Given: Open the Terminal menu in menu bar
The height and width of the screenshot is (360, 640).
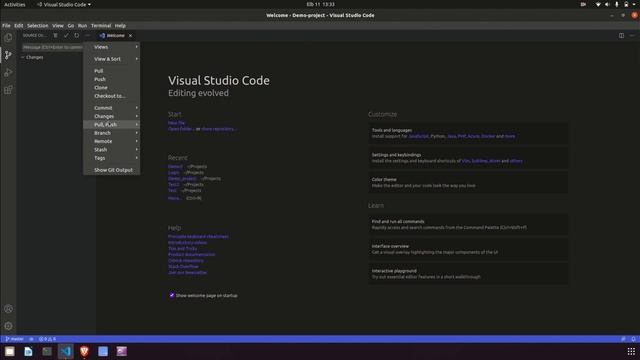Looking at the screenshot, I should [x=101, y=25].
